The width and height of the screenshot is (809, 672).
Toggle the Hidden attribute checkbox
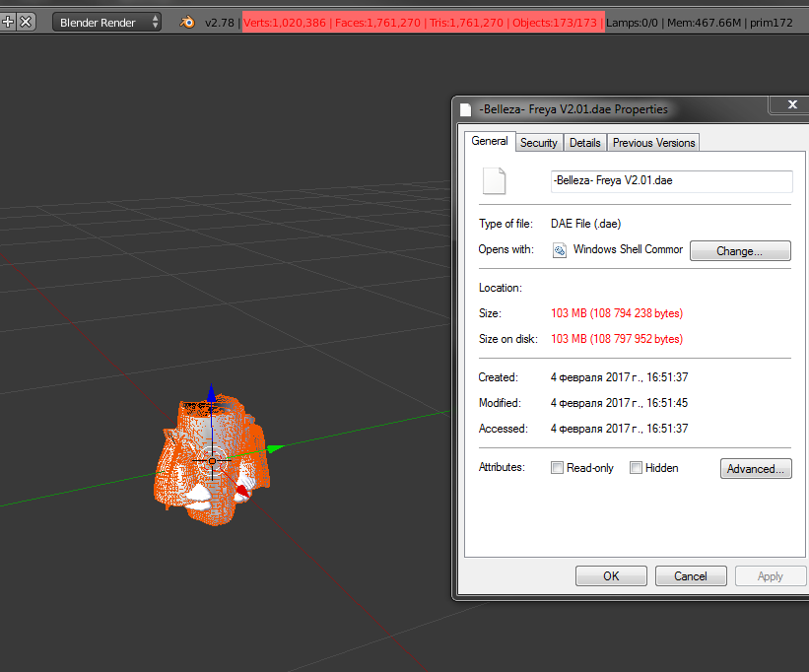[x=636, y=468]
